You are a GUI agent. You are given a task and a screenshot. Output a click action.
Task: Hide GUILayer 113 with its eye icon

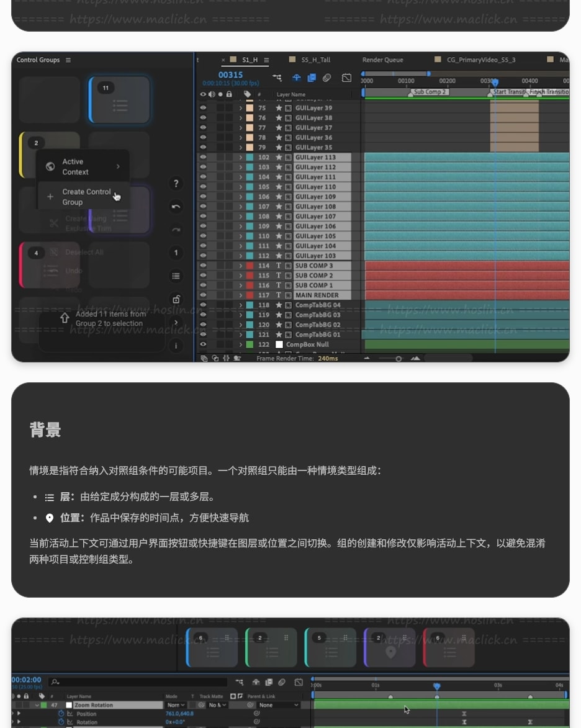pyautogui.click(x=203, y=157)
